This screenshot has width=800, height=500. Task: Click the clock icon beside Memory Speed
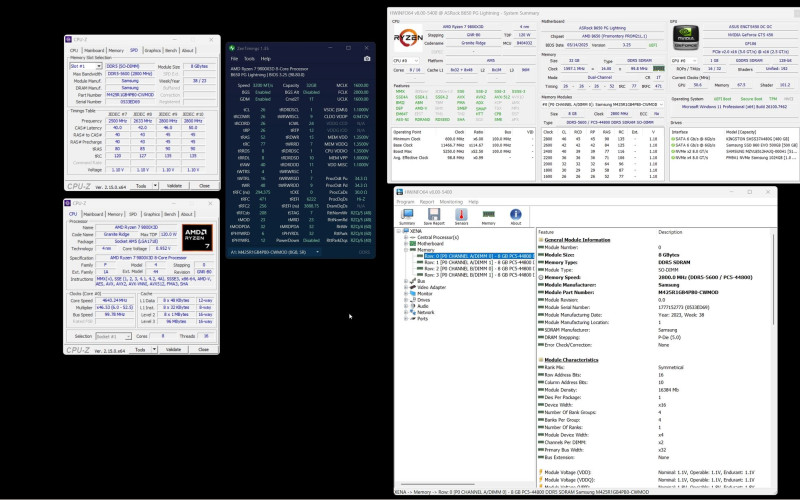pos(541,277)
